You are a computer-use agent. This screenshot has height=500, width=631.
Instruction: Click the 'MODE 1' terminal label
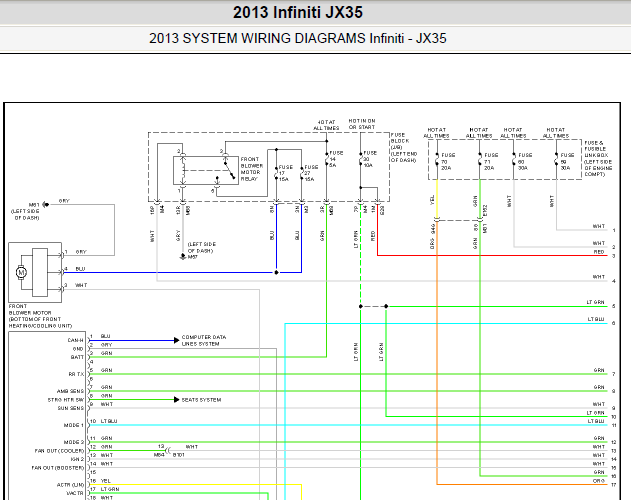[x=74, y=425]
